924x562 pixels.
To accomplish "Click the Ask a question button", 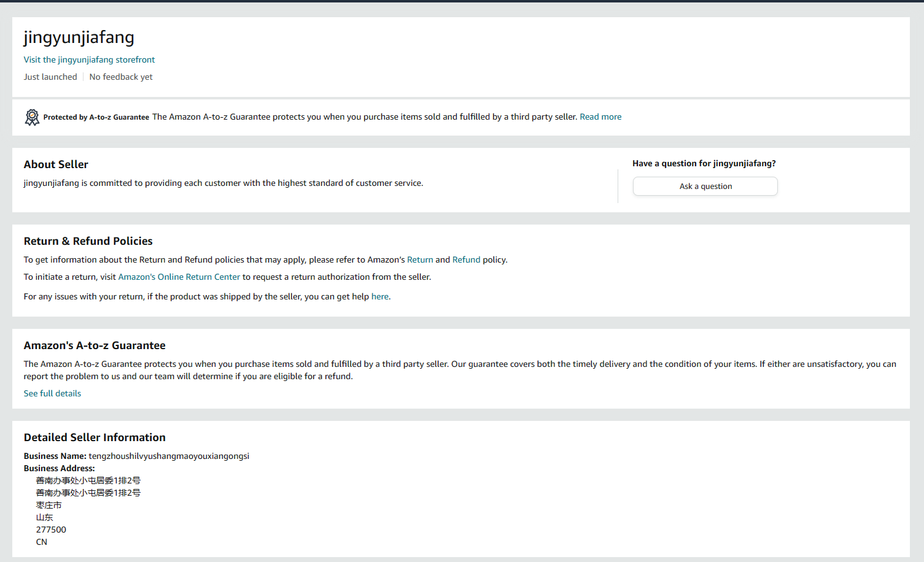I will click(705, 187).
